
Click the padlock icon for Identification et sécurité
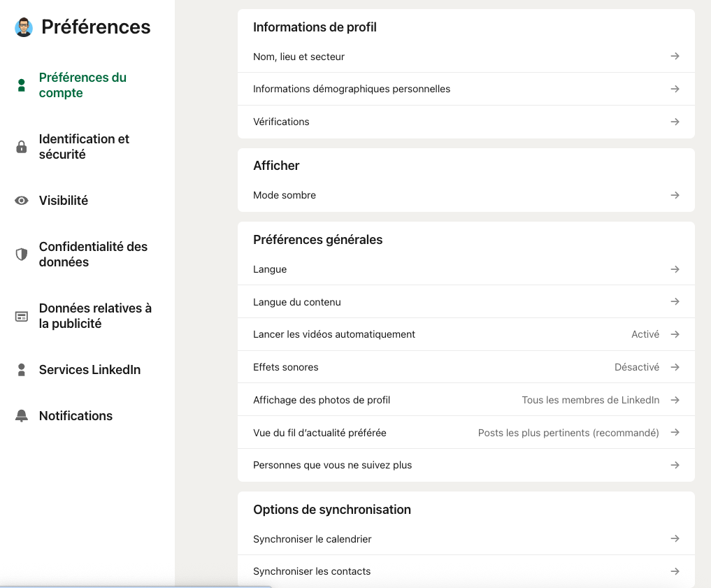22,147
